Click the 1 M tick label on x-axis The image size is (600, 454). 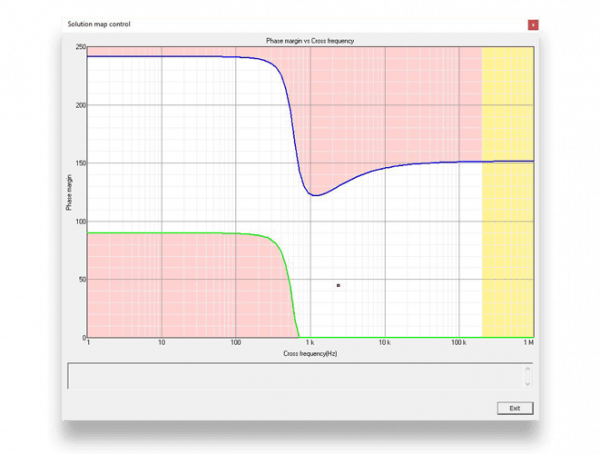(x=528, y=344)
